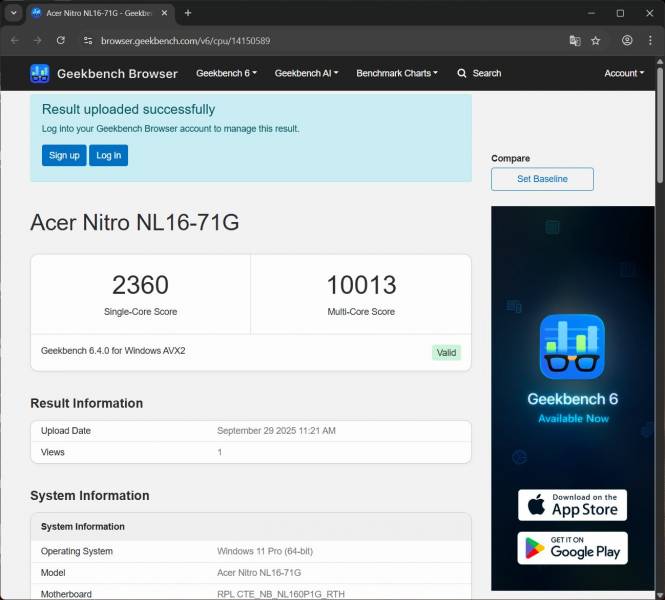665x600 pixels.
Task: Open the Account dropdown menu
Action: pyautogui.click(x=624, y=73)
